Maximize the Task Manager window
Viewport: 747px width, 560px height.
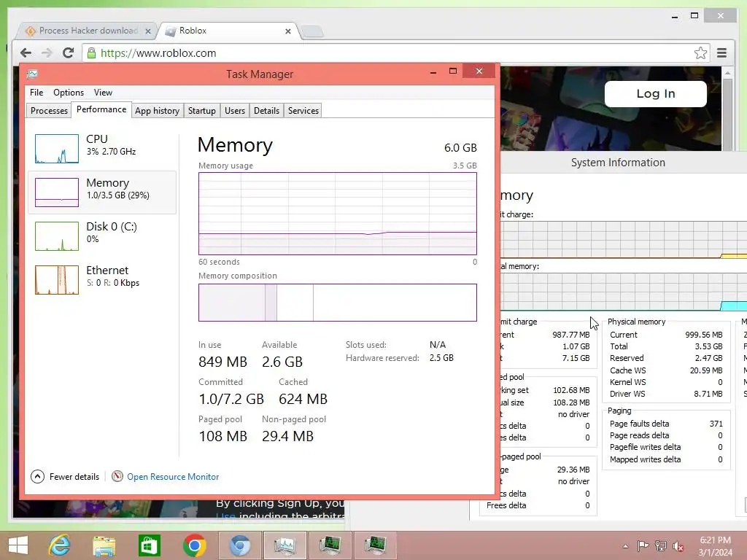(x=453, y=71)
